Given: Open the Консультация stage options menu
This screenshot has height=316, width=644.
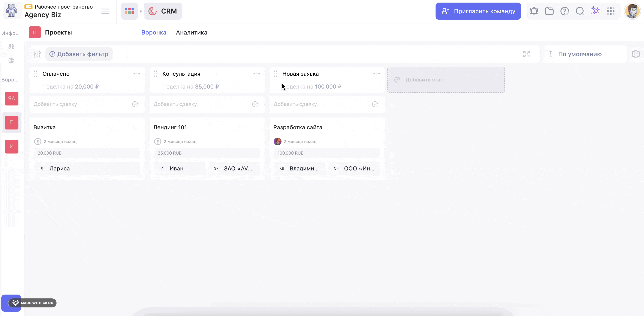Looking at the screenshot, I should [257, 74].
